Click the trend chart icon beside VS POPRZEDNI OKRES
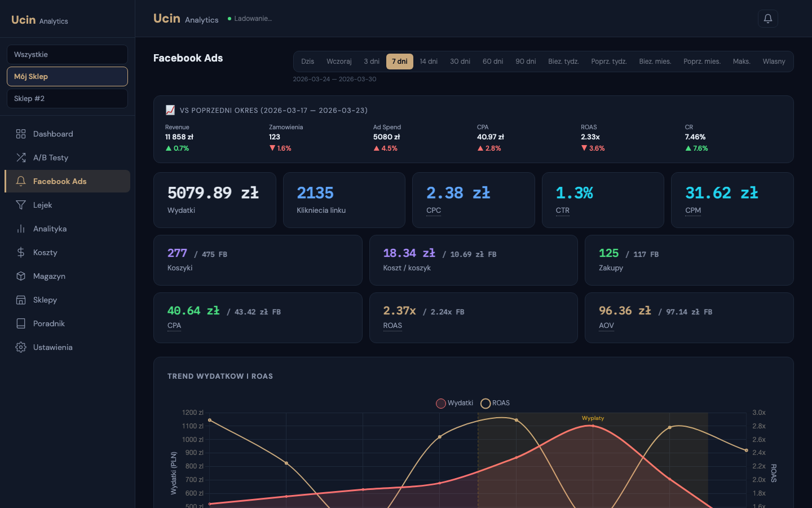This screenshot has height=508, width=812. pyautogui.click(x=170, y=110)
